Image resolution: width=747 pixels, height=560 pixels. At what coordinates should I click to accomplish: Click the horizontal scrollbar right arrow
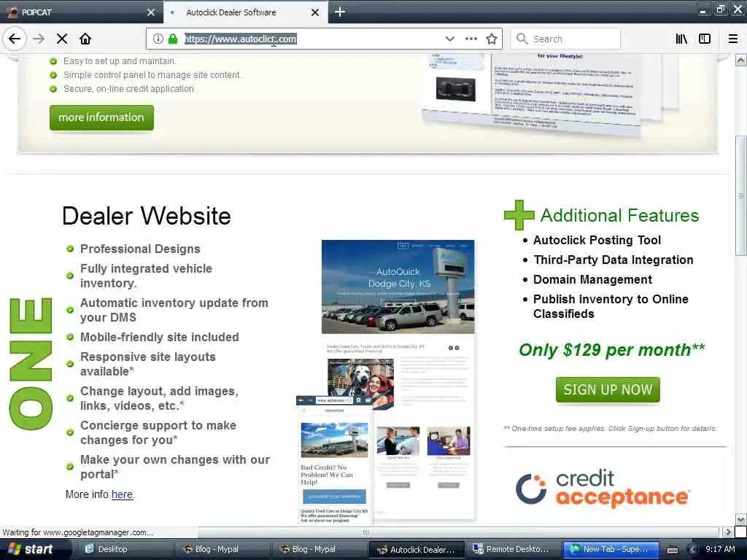click(727, 532)
